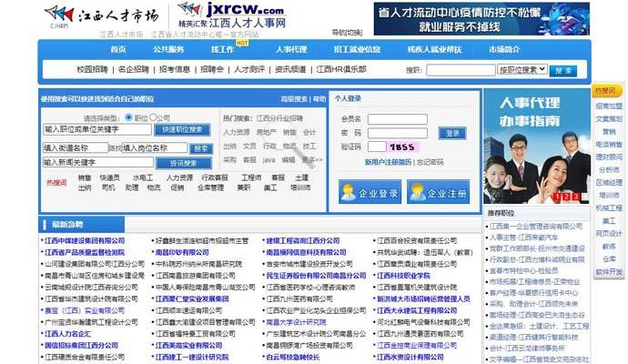Click the top 搜索 button

tap(563, 71)
